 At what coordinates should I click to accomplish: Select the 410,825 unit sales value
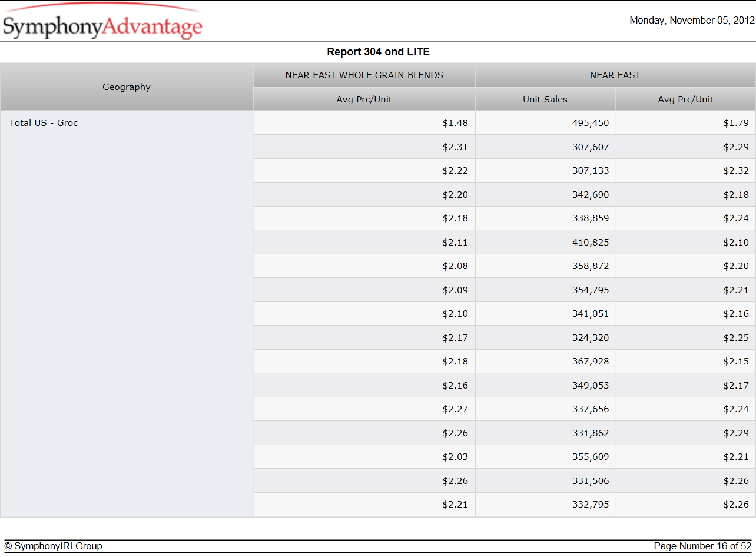pos(591,243)
